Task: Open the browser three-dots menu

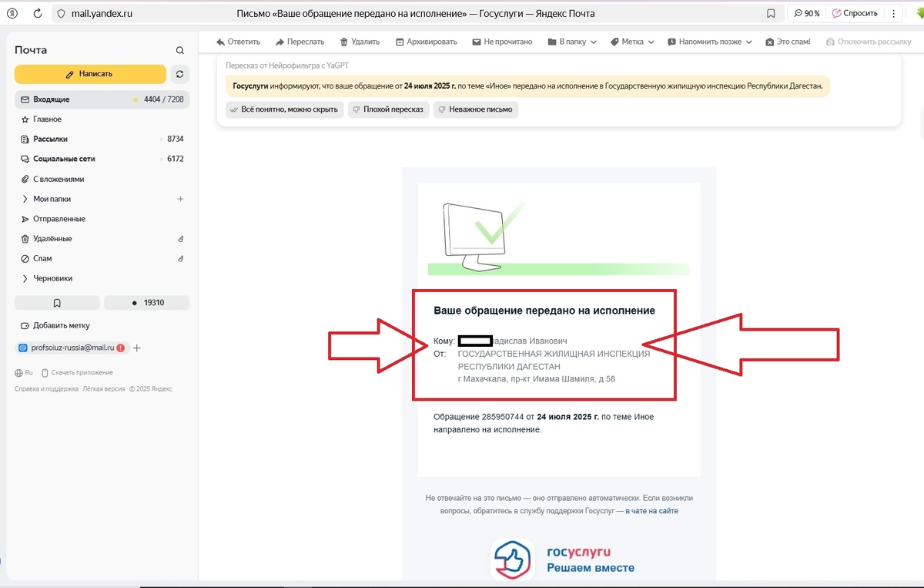Action: click(x=893, y=13)
